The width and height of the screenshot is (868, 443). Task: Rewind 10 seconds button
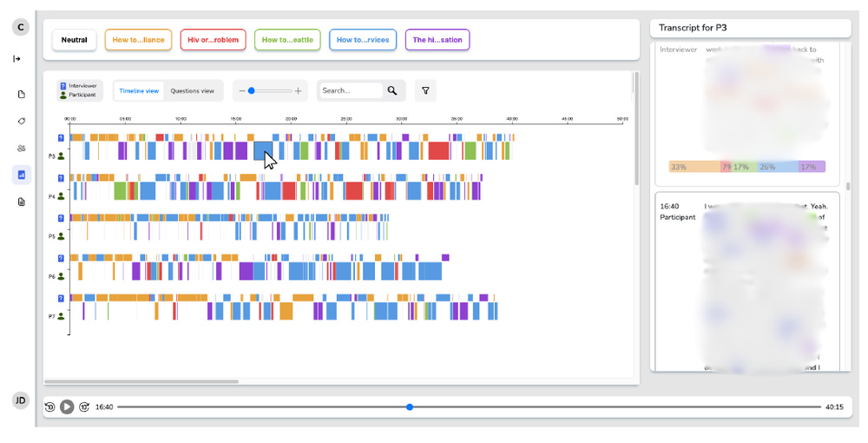pos(49,407)
